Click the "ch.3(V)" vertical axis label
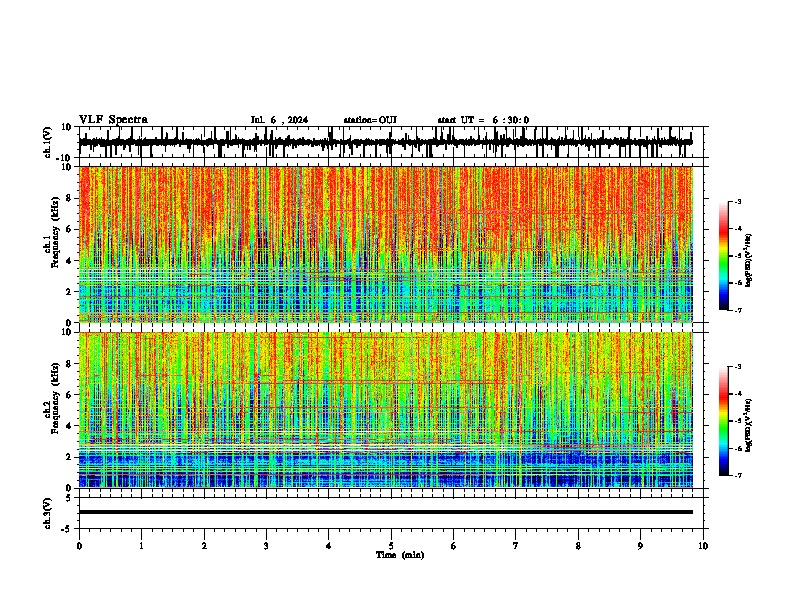Screen dimensions: 792x612 pyautogui.click(x=48, y=514)
